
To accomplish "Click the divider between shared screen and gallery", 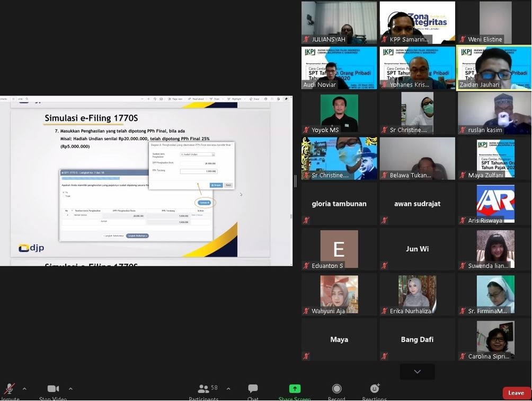I will click(295, 181).
